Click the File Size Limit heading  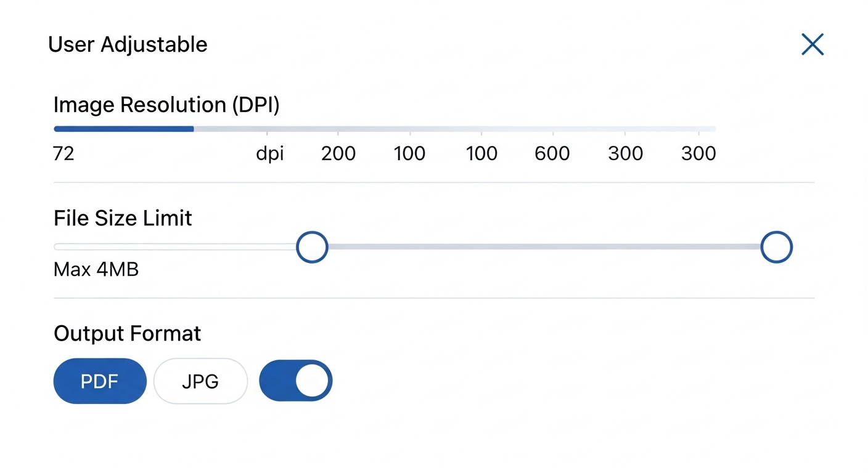pyautogui.click(x=123, y=218)
